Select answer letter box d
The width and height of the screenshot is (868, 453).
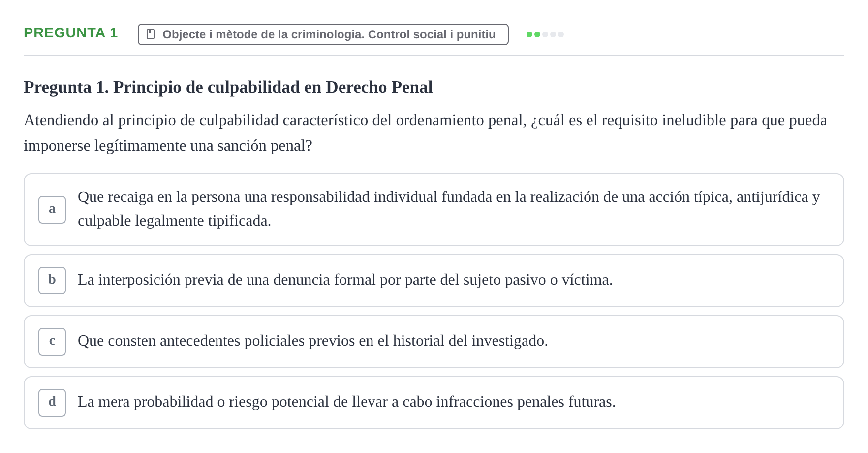pyautogui.click(x=52, y=403)
